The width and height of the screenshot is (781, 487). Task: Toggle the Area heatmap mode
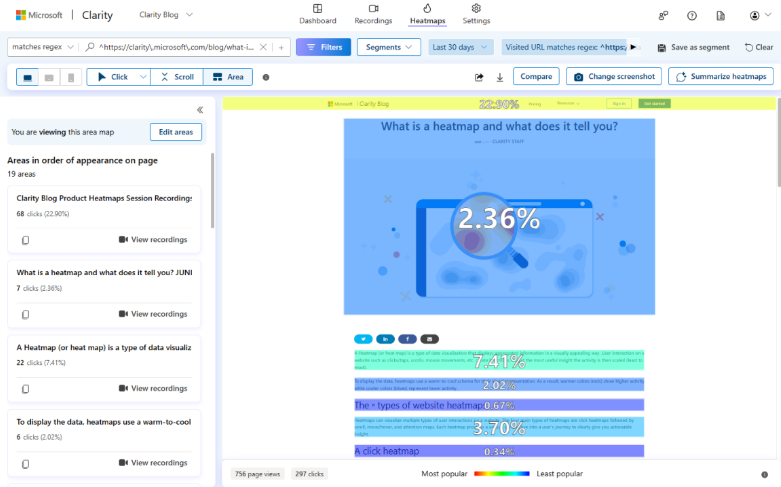(228, 77)
